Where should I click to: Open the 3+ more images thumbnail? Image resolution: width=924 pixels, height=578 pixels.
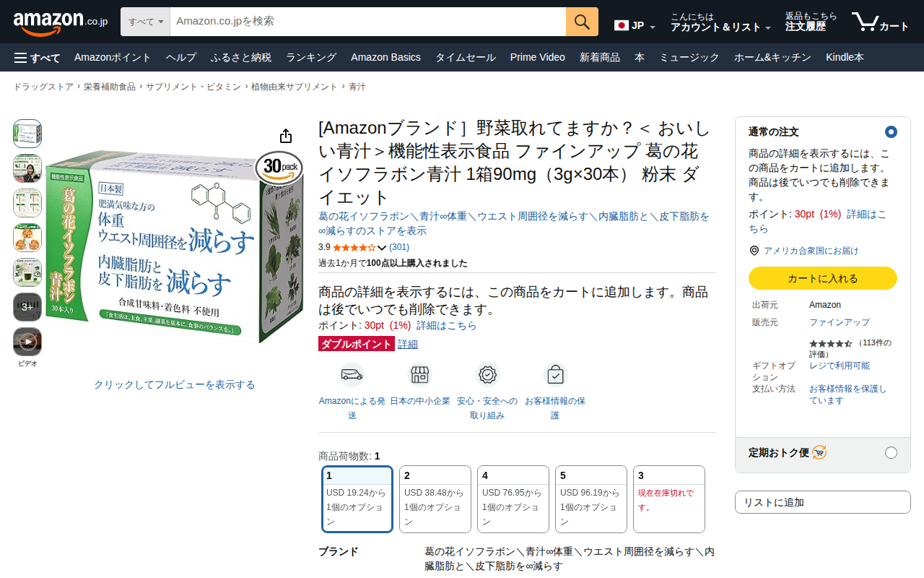point(27,307)
